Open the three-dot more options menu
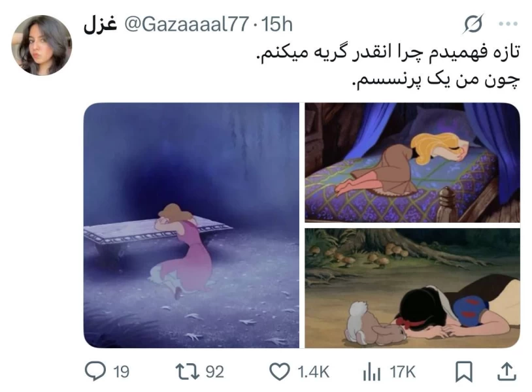This screenshot has height=392, width=532. point(508,24)
